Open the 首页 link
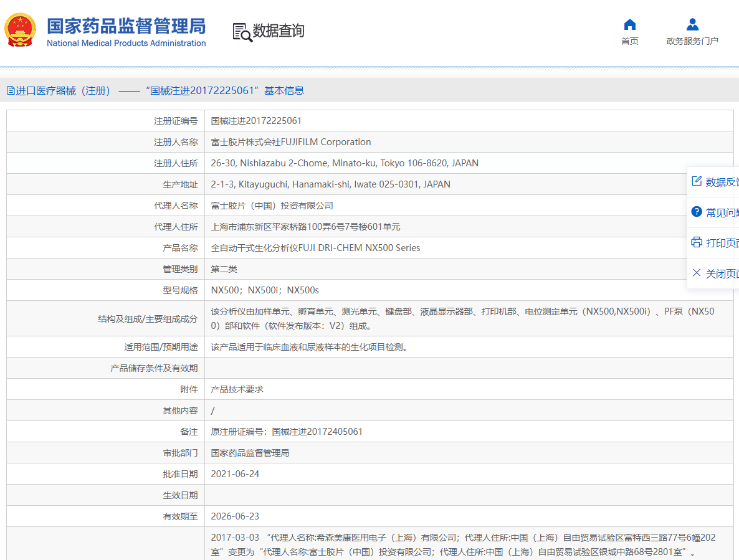The height and width of the screenshot is (560, 739). coord(630,41)
